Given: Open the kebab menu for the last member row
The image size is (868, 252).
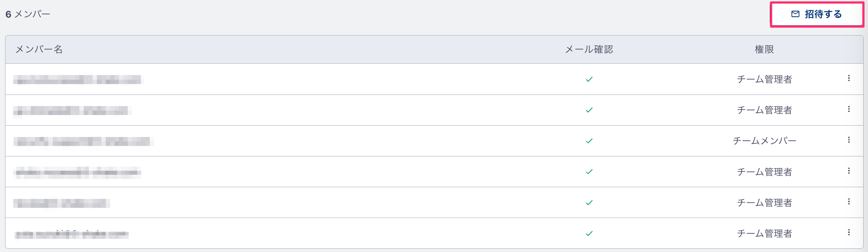Looking at the screenshot, I should (849, 232).
